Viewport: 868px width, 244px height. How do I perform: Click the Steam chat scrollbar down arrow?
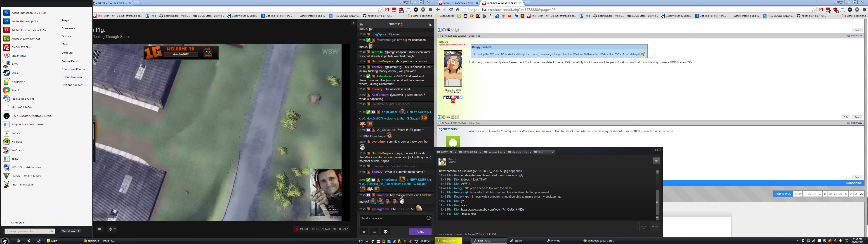click(x=657, y=218)
